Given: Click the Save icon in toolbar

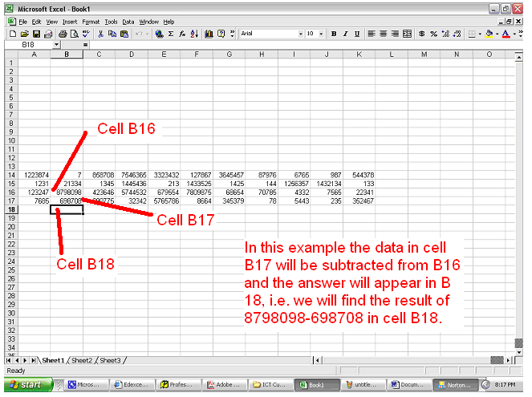Looking at the screenshot, I should tap(37, 34).
